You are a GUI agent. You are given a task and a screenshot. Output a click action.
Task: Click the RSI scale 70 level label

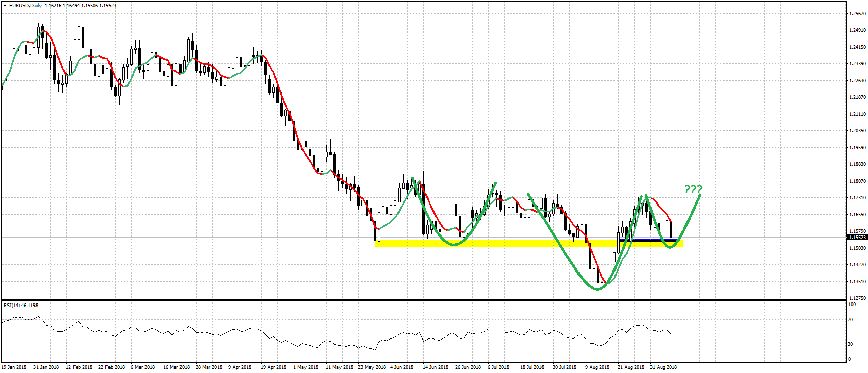[851, 320]
